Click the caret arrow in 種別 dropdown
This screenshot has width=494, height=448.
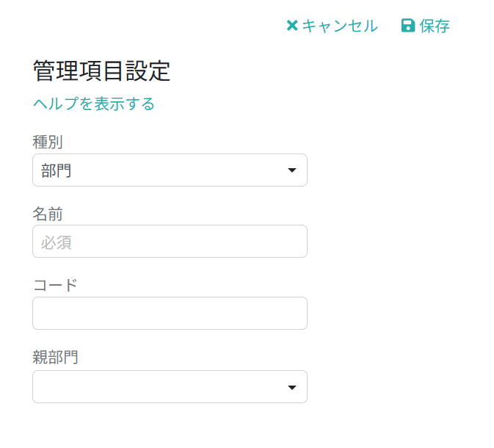[x=291, y=170]
